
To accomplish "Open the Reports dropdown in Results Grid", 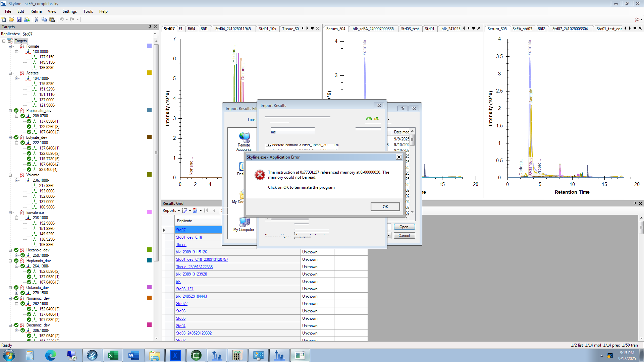I will click(x=171, y=211).
